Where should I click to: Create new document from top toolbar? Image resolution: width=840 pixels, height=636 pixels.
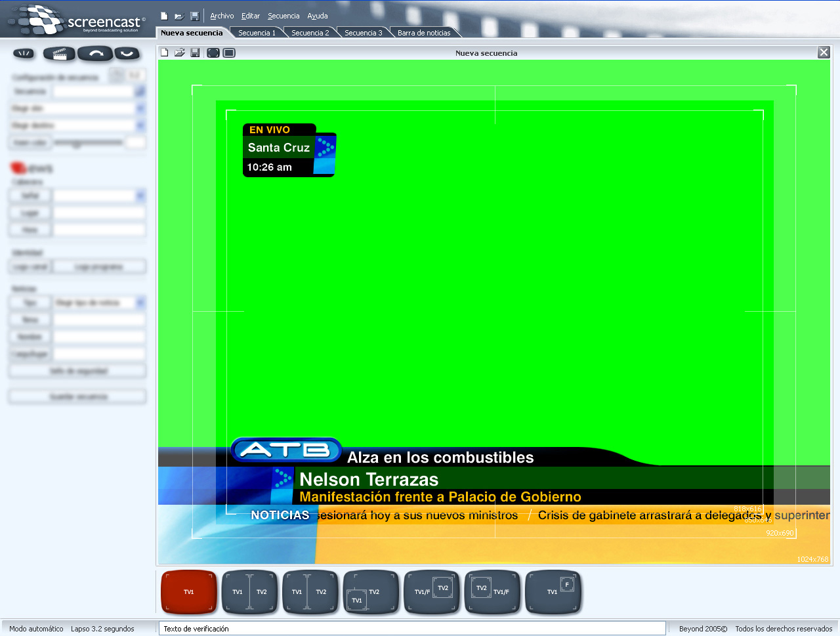[x=164, y=16]
